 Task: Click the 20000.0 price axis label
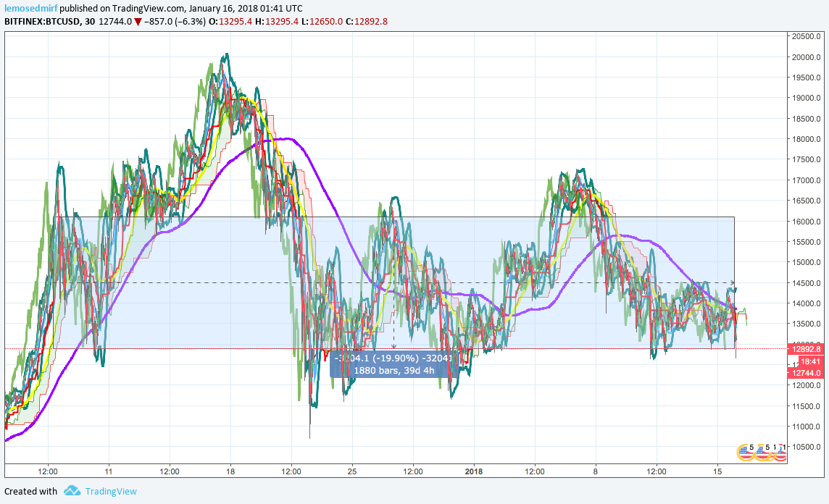806,57
